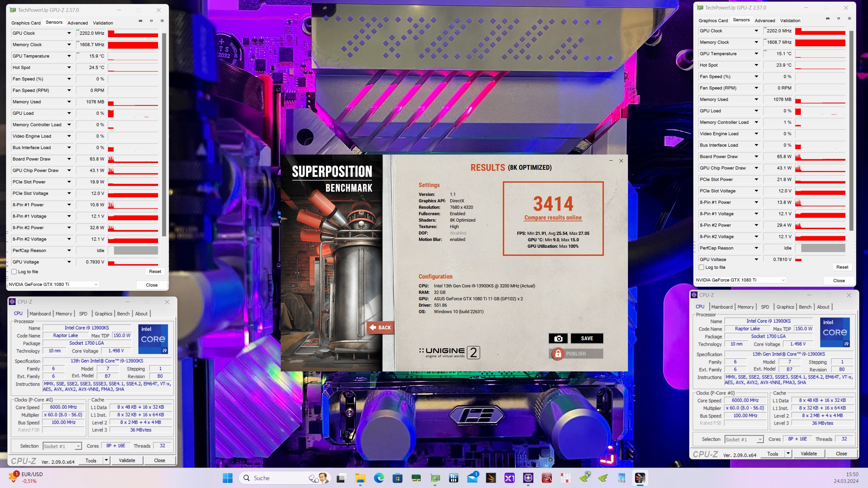Open EVGA Precision X1 from the taskbar

(510, 478)
